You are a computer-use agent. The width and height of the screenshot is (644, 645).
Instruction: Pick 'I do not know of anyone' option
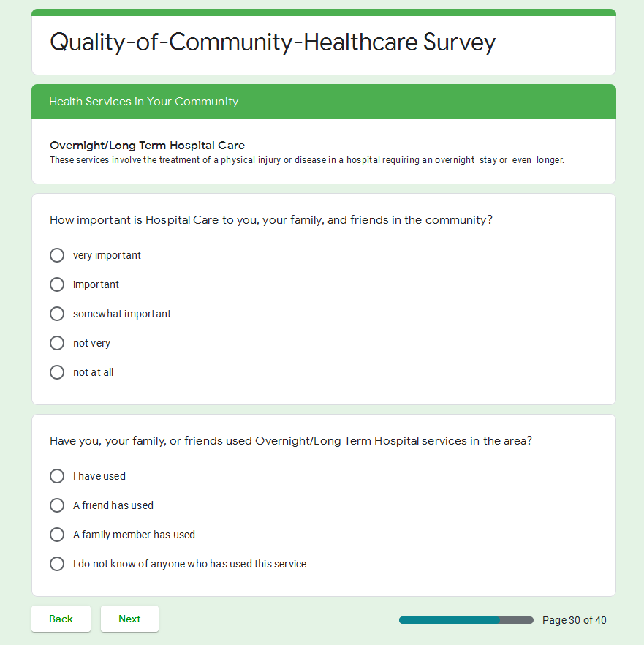point(57,564)
